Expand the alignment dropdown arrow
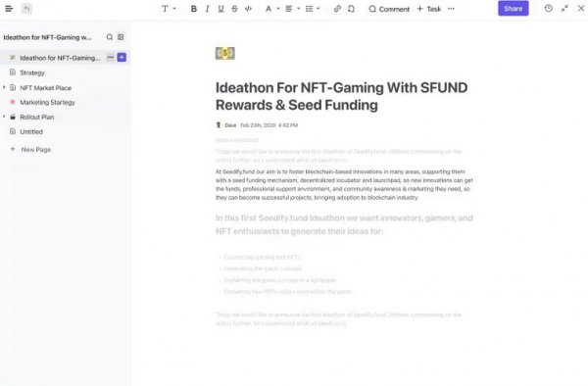This screenshot has height=386, width=588. coord(299,9)
